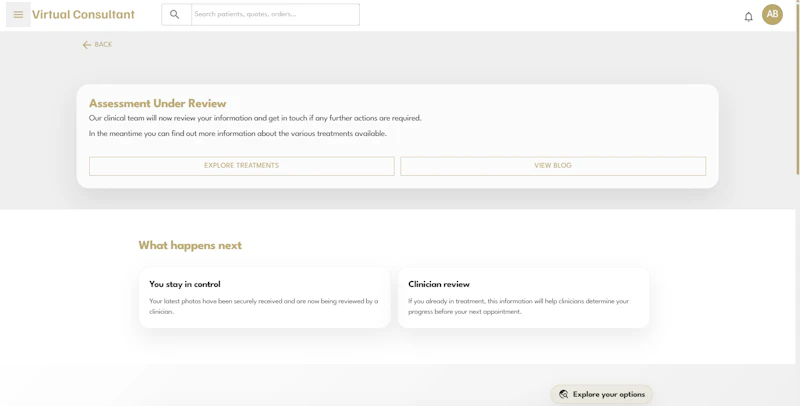This screenshot has height=406, width=800.
Task: Select the Assessment Under Review heading
Action: tap(157, 104)
